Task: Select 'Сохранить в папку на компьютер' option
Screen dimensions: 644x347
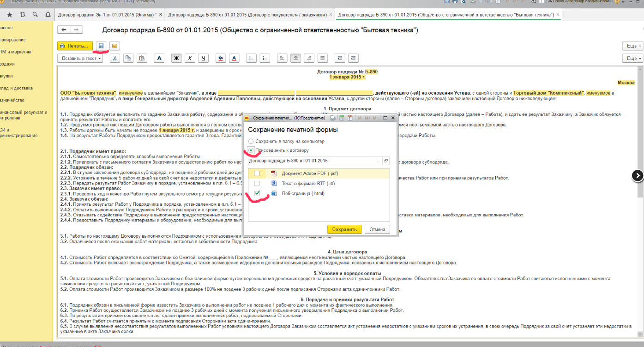Action: [x=286, y=141]
